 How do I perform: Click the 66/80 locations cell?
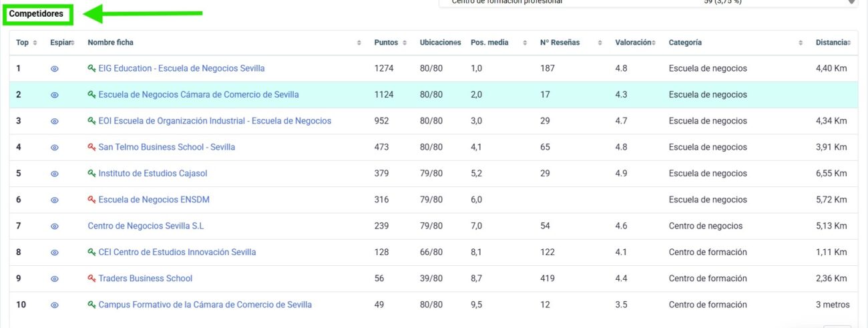point(431,252)
